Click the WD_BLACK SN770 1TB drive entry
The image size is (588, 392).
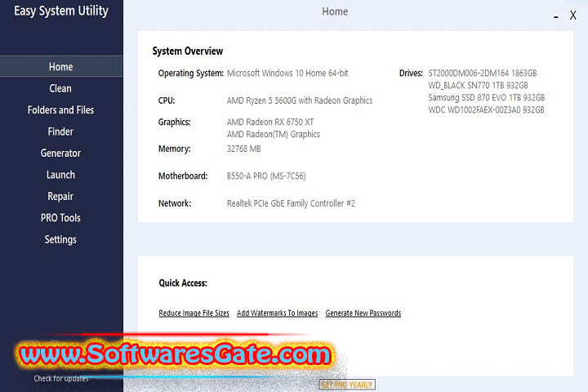click(x=478, y=86)
